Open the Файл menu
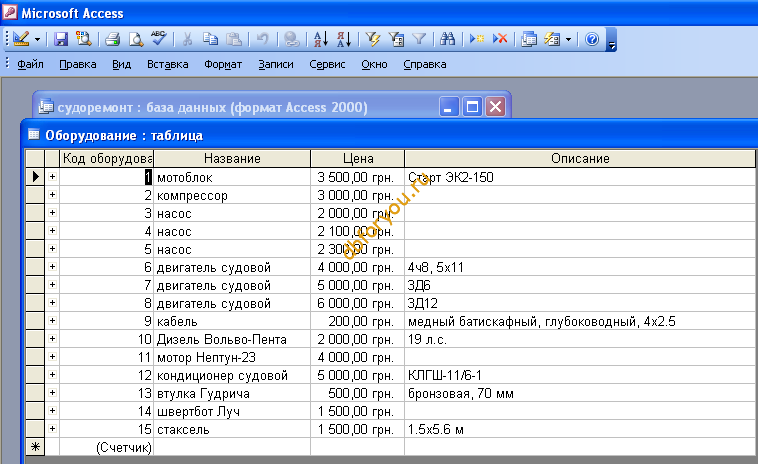 point(30,64)
